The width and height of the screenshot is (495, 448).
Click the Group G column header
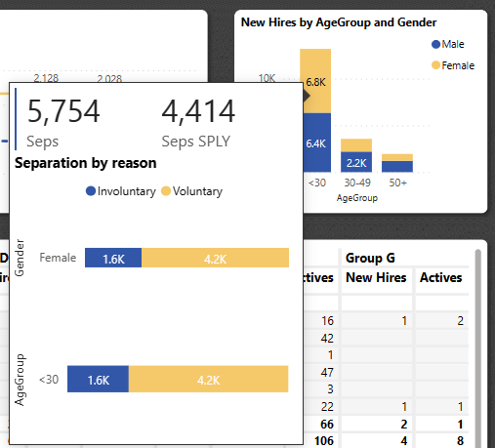coord(370,258)
